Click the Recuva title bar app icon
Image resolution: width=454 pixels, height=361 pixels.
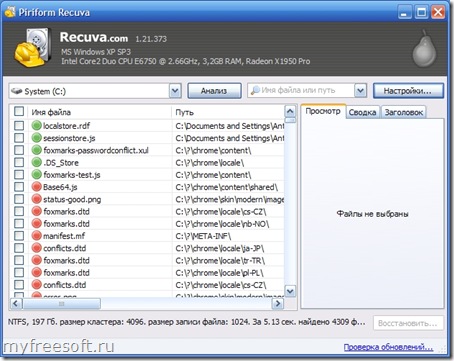pyautogui.click(x=10, y=12)
